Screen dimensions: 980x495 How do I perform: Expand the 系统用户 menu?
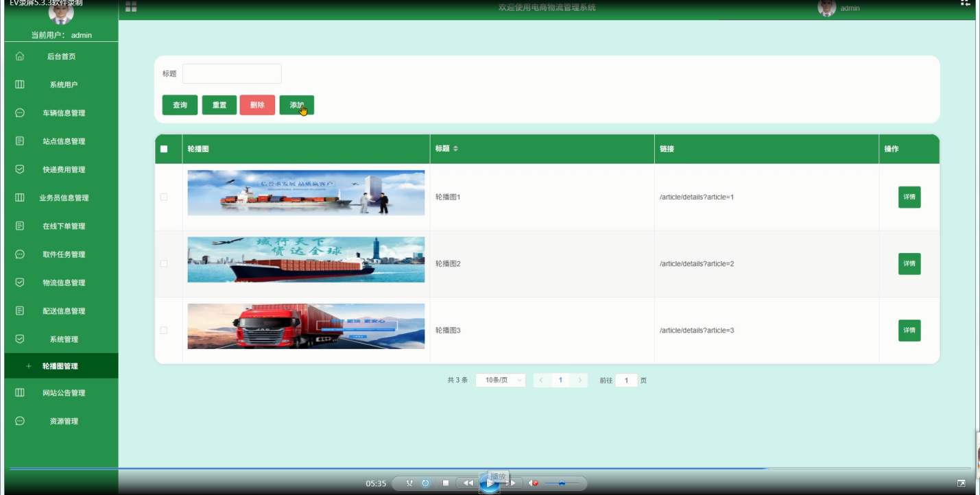[61, 84]
